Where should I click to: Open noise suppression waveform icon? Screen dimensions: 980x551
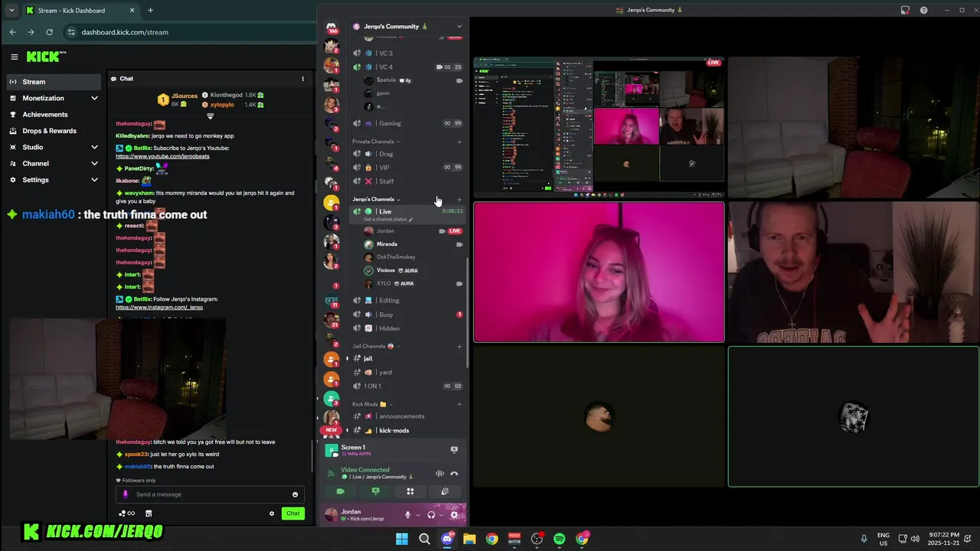pyautogui.click(x=439, y=473)
